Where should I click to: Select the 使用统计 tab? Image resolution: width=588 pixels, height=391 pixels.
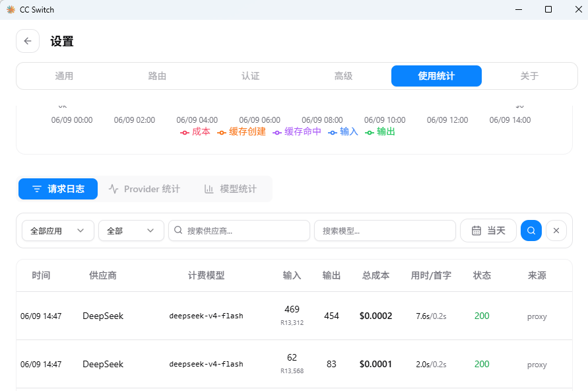(436, 76)
